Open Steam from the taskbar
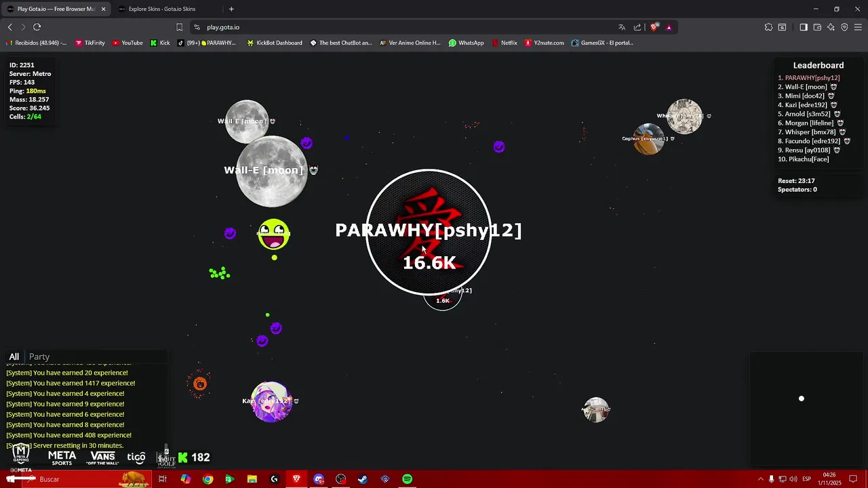 point(363,479)
